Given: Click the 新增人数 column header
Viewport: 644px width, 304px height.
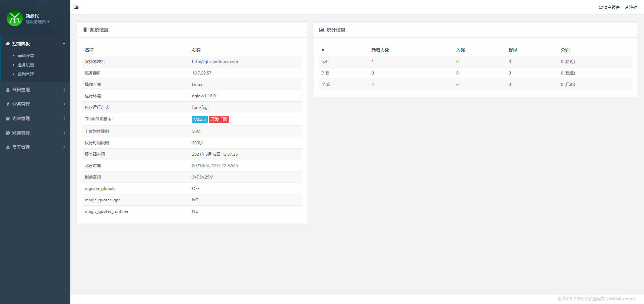Looking at the screenshot, I should (380, 50).
